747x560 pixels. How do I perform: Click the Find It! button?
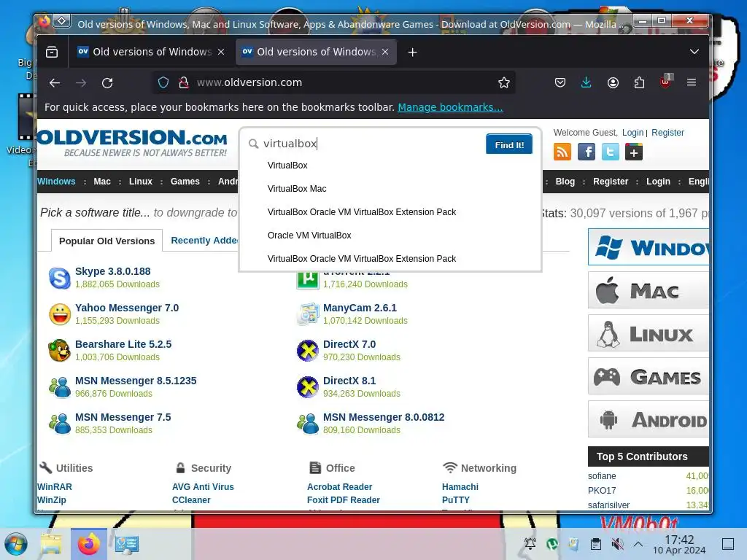tap(508, 144)
